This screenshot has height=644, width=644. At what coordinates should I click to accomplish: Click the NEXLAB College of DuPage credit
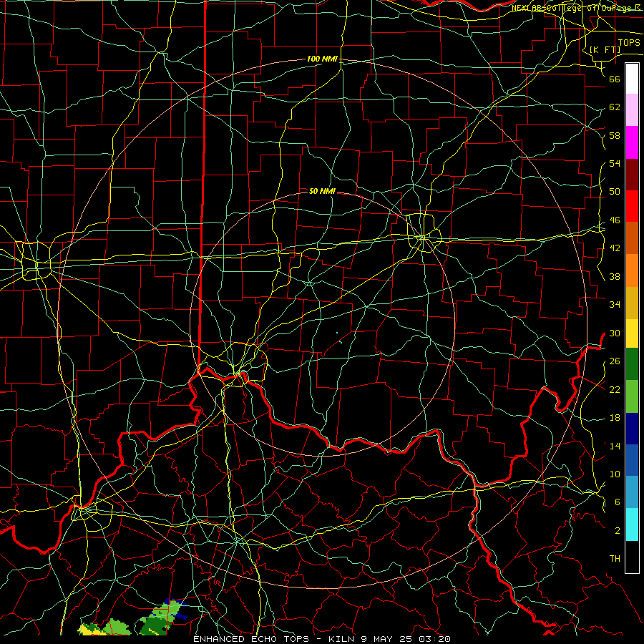(576, 8)
